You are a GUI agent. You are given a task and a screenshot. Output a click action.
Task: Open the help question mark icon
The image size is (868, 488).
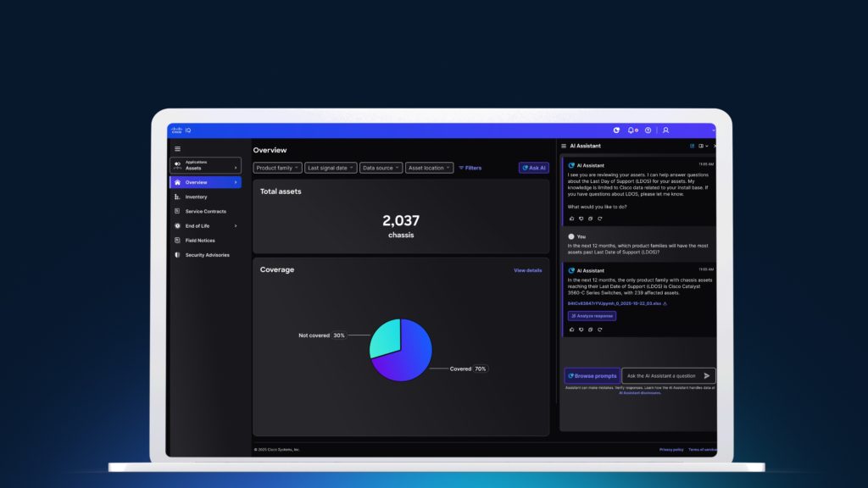pos(648,130)
